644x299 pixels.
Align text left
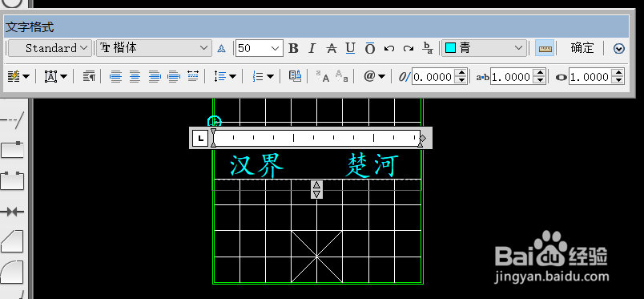point(116,76)
